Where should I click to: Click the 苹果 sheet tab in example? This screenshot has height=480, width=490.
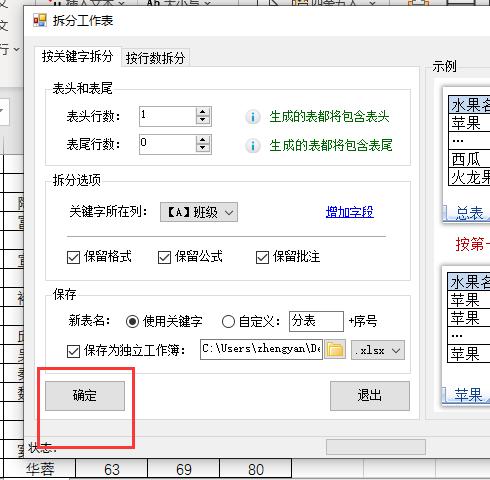point(468,396)
